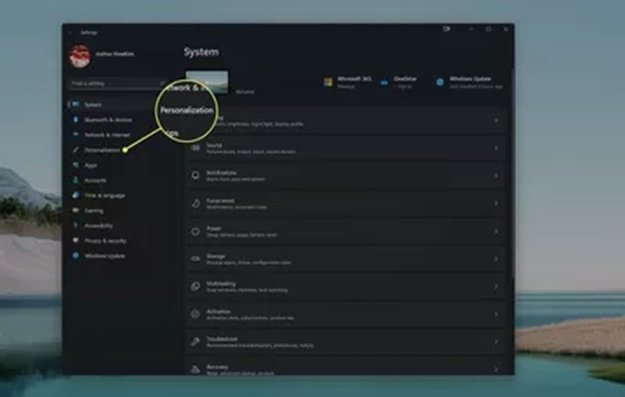Select the Activation checkmark icon
Viewport: 625px width, 397px height.
tap(195, 314)
